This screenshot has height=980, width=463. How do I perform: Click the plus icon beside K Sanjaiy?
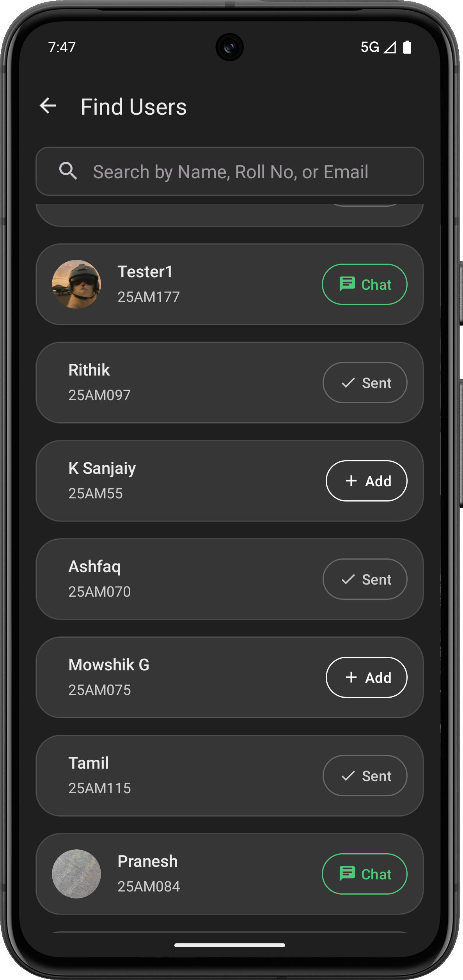click(x=351, y=481)
